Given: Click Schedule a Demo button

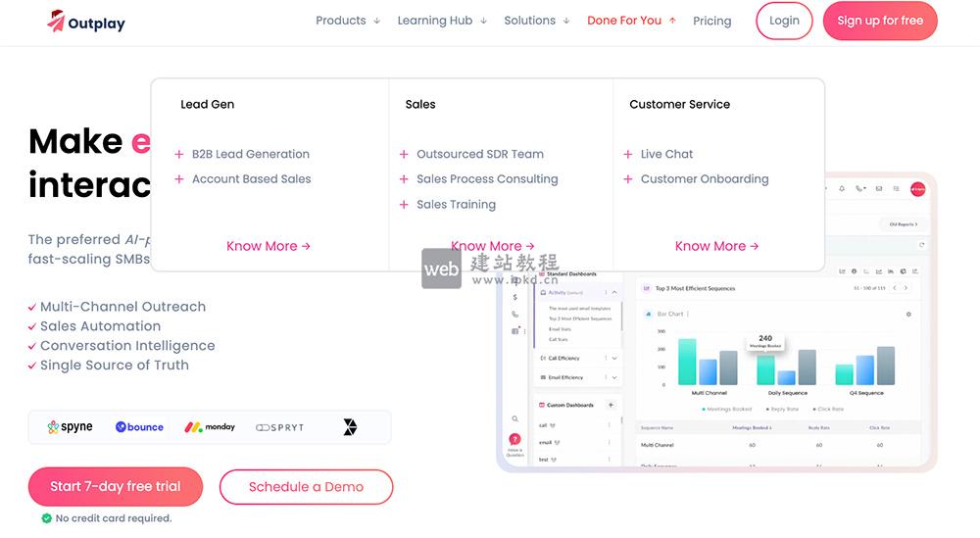Looking at the screenshot, I should coord(306,487).
